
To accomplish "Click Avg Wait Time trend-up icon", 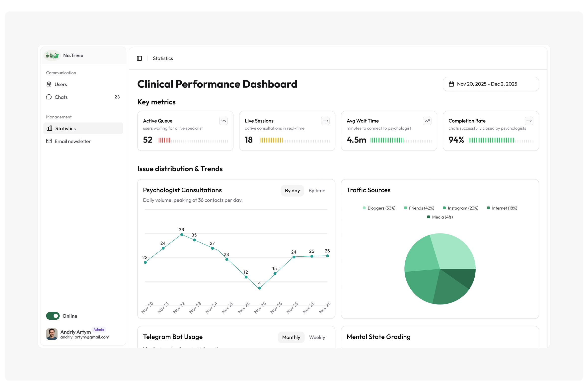I will [x=427, y=121].
